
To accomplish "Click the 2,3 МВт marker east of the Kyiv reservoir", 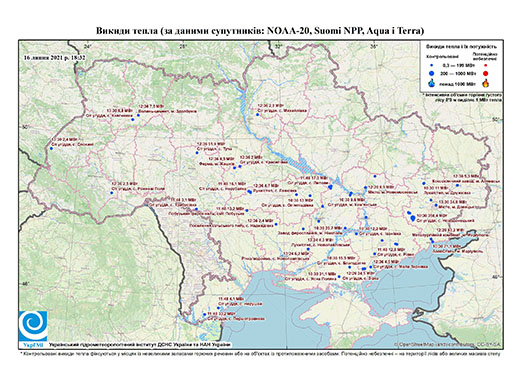I will (257, 114).
